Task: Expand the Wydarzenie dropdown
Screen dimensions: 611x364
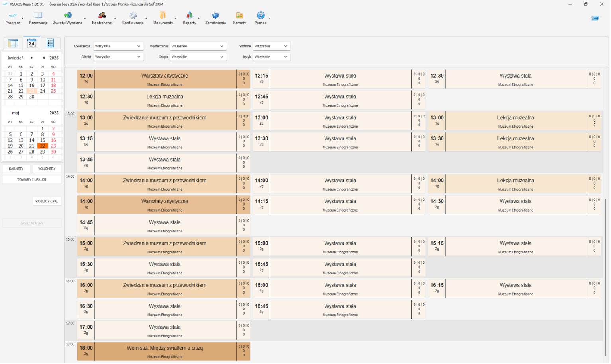Action: click(x=198, y=46)
